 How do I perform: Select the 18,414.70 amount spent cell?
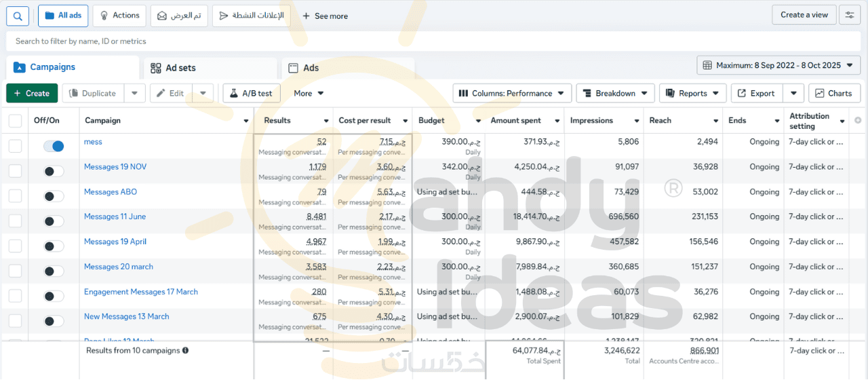click(536, 217)
